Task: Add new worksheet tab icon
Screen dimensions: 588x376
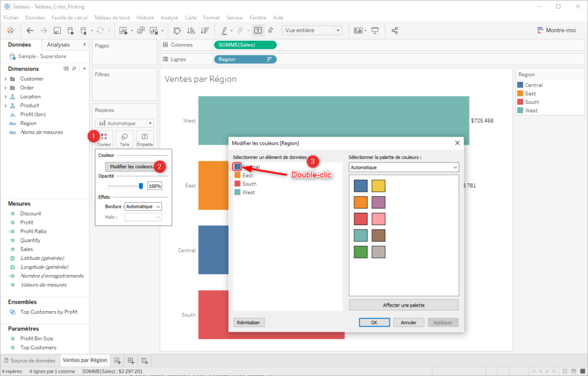Action: (117, 361)
